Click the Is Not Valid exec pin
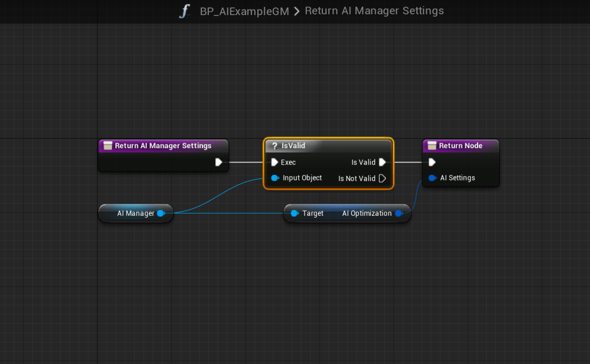Image resolution: width=590 pixels, height=364 pixels. (382, 178)
